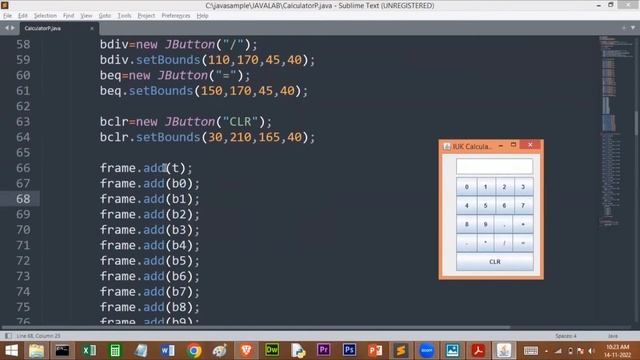Open Google Chrome from taskbar
This screenshot has width=640, height=360.
[x=194, y=351]
